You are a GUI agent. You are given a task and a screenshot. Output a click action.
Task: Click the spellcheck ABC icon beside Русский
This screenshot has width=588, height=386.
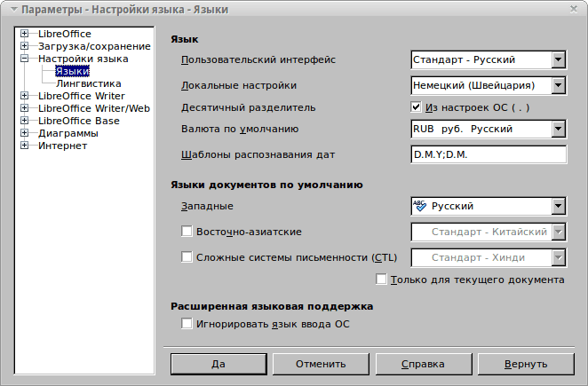[x=419, y=206]
